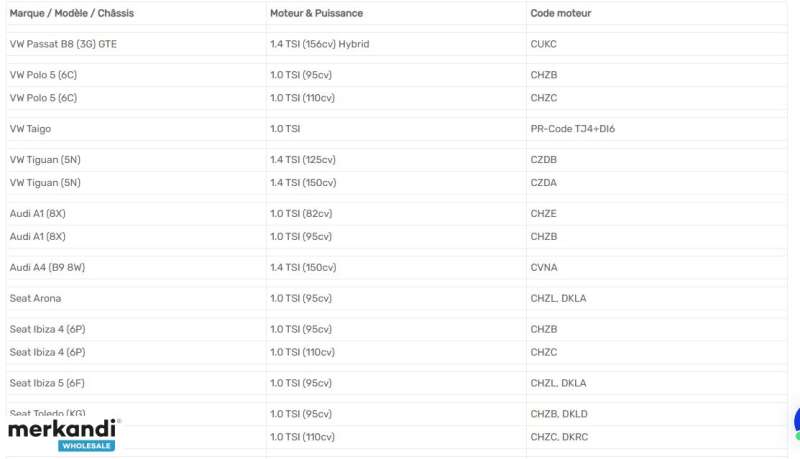Viewport: 800px width, 459px height.
Task: Select the Seat Arona row
Action: pyautogui.click(x=397, y=298)
